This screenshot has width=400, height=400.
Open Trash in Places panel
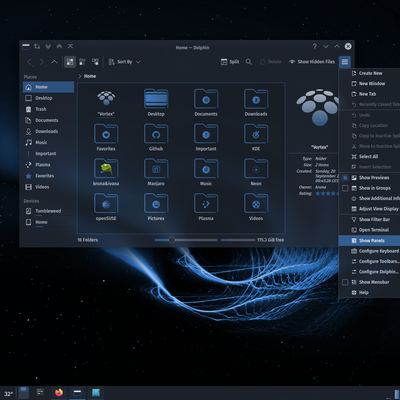coord(49,109)
